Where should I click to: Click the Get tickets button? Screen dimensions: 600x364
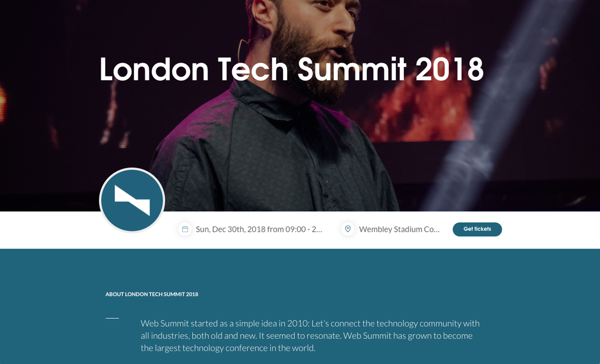(x=477, y=229)
